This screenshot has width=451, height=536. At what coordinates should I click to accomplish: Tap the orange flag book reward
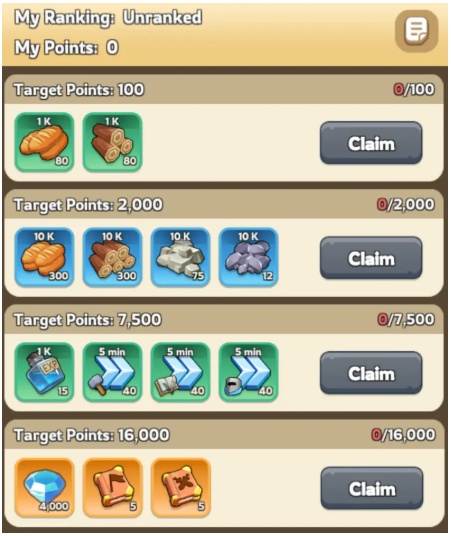point(112,487)
